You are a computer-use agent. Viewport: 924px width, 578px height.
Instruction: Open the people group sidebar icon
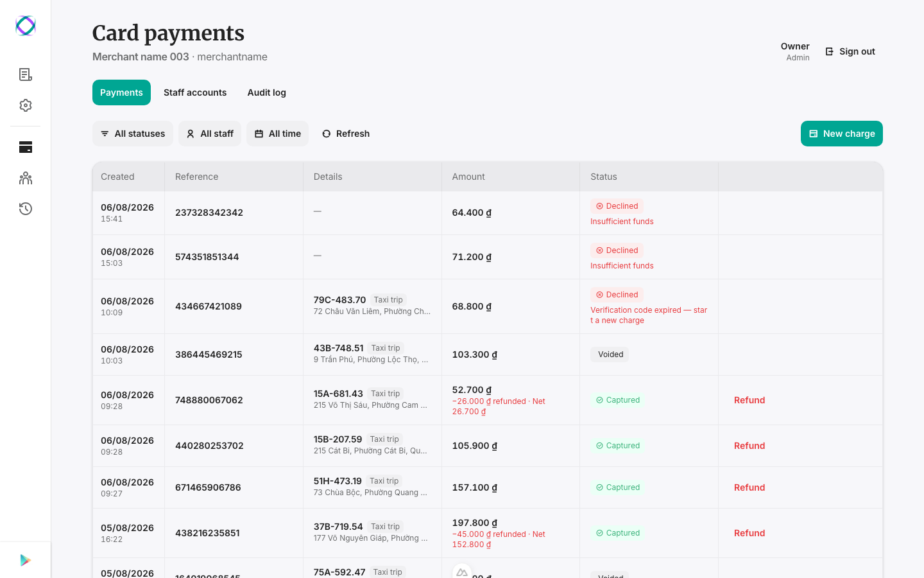26,178
